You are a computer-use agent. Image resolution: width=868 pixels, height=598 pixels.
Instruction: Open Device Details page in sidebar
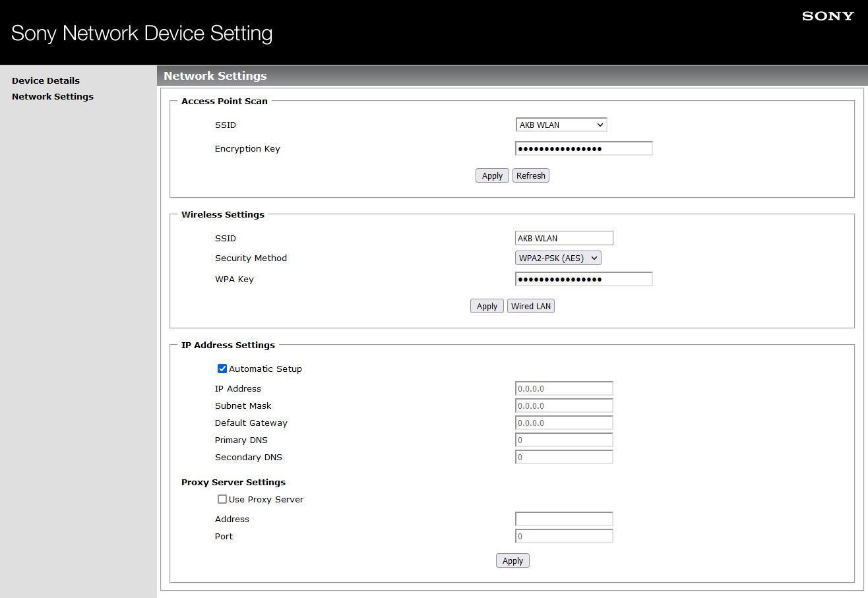46,80
